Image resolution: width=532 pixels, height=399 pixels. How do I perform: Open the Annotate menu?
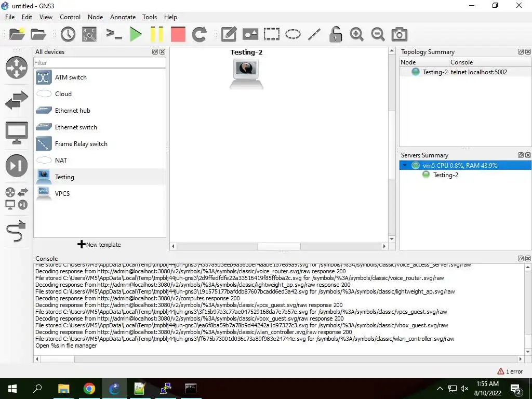coord(123,17)
